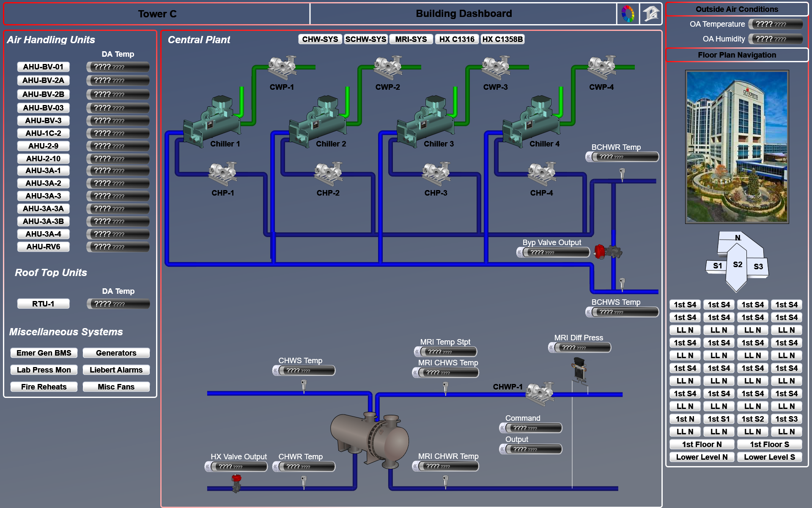The height and width of the screenshot is (508, 812).
Task: Open the color palette icon in the header
Action: (627, 14)
